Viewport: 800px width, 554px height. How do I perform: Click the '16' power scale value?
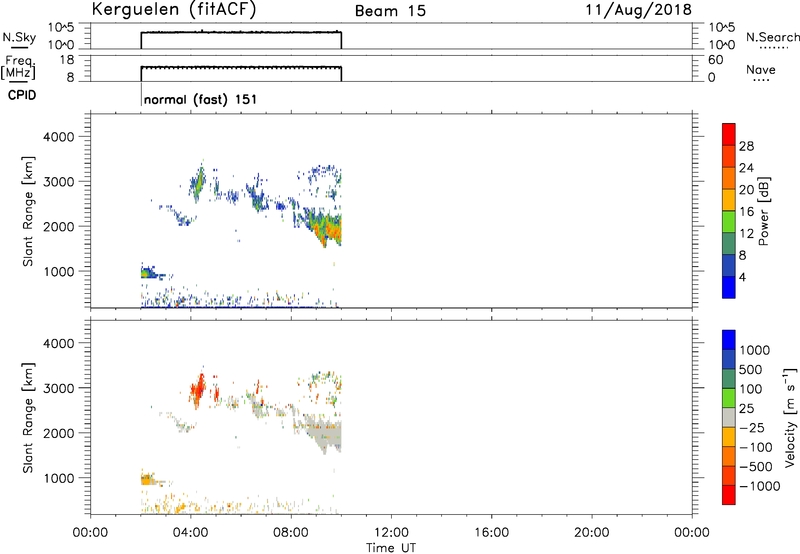pyautogui.click(x=746, y=212)
